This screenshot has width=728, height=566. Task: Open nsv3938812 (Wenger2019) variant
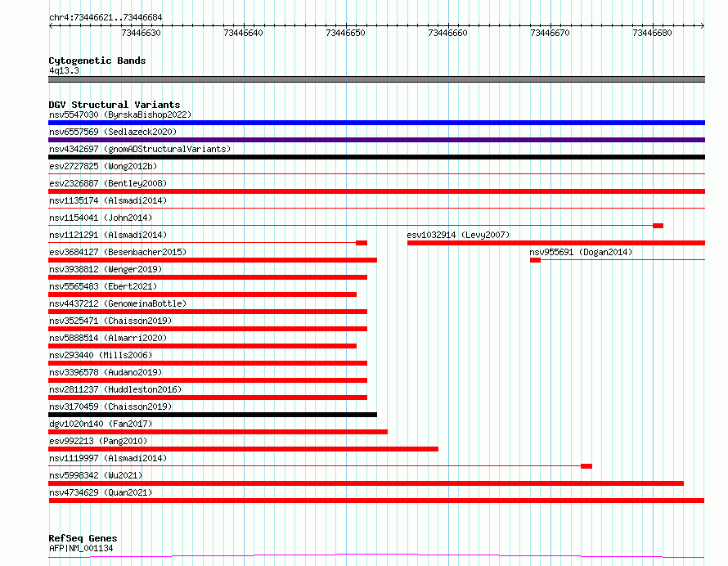click(106, 269)
